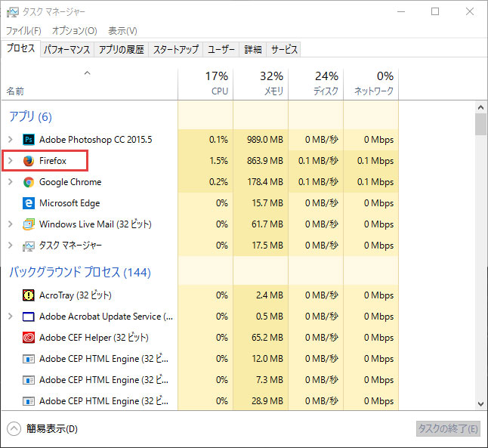Click the scrollbar down arrow
Screen dimensions: 488x448
pyautogui.click(x=481, y=404)
